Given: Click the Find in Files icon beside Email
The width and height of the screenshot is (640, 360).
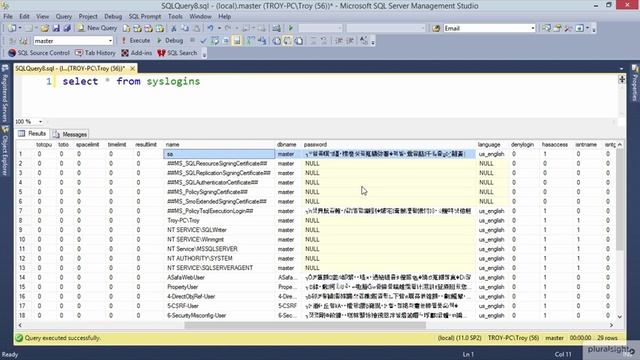Looking at the screenshot, I should tap(436, 28).
